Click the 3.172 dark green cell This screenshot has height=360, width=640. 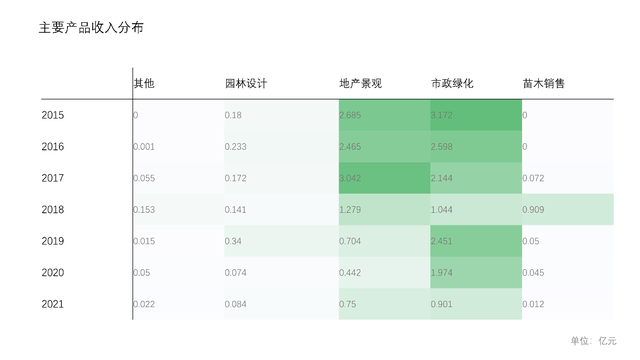(476, 115)
